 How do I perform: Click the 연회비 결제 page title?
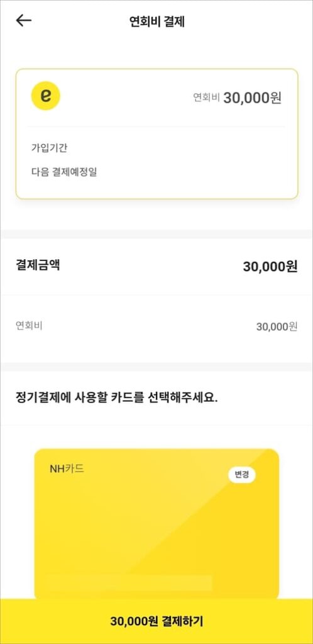tap(156, 21)
